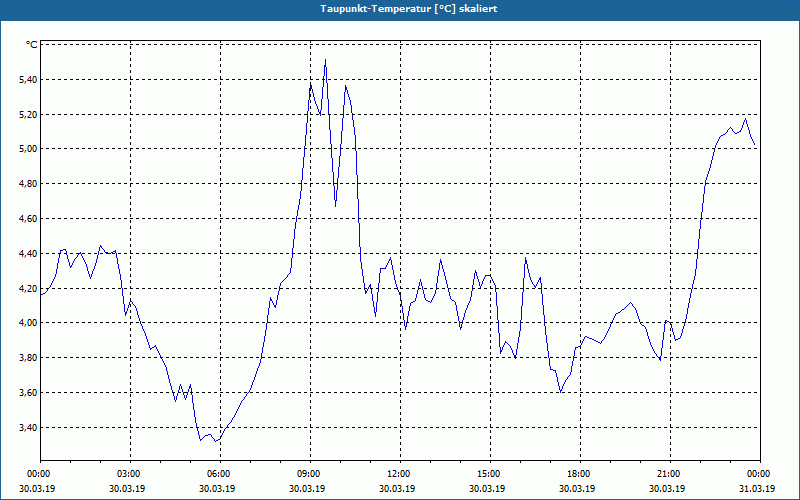The height and width of the screenshot is (500, 800).
Task: Click the y-axis value '3,60'
Action: click(29, 392)
